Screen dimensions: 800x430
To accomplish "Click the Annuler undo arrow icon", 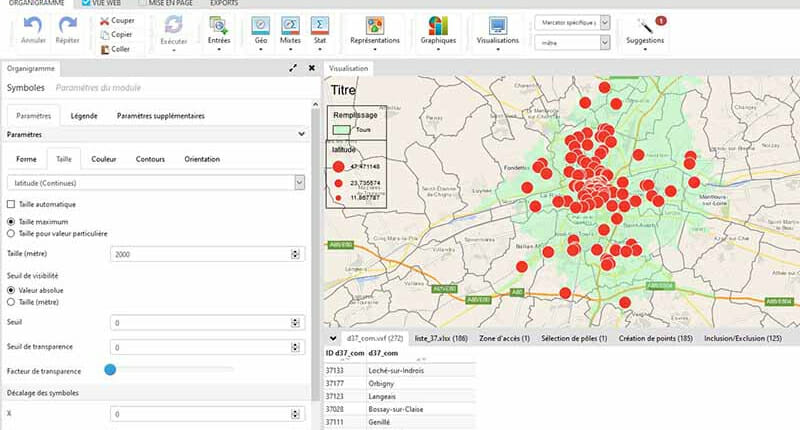I will pyautogui.click(x=34, y=24).
